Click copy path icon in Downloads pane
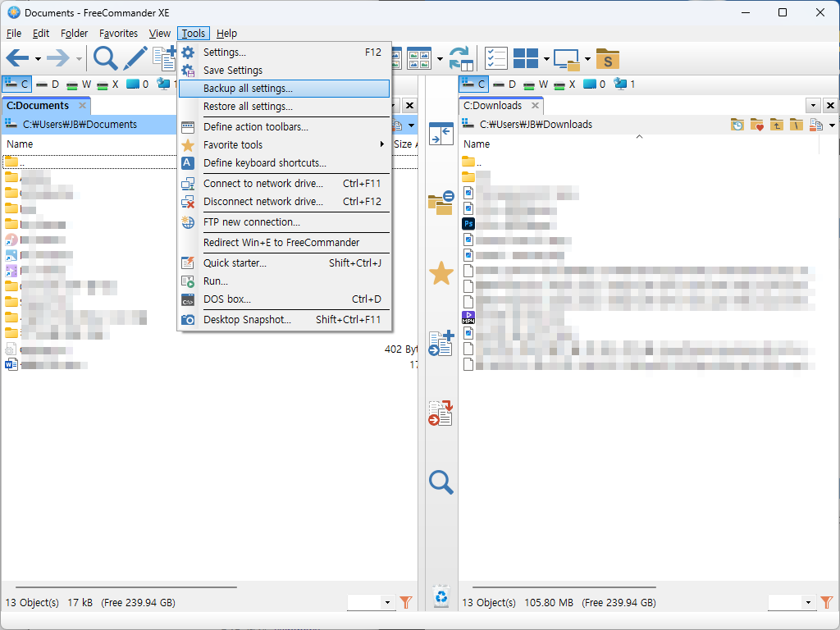The height and width of the screenshot is (630, 840). 816,125
